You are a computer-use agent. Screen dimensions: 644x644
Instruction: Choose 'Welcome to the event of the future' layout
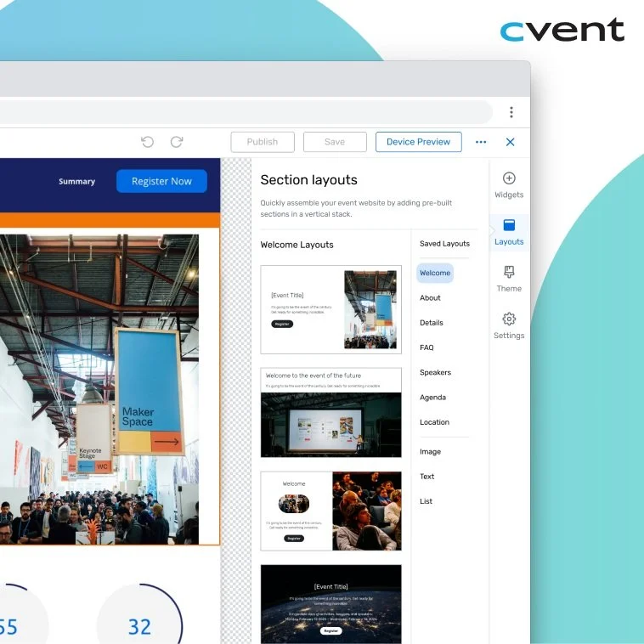tap(331, 412)
